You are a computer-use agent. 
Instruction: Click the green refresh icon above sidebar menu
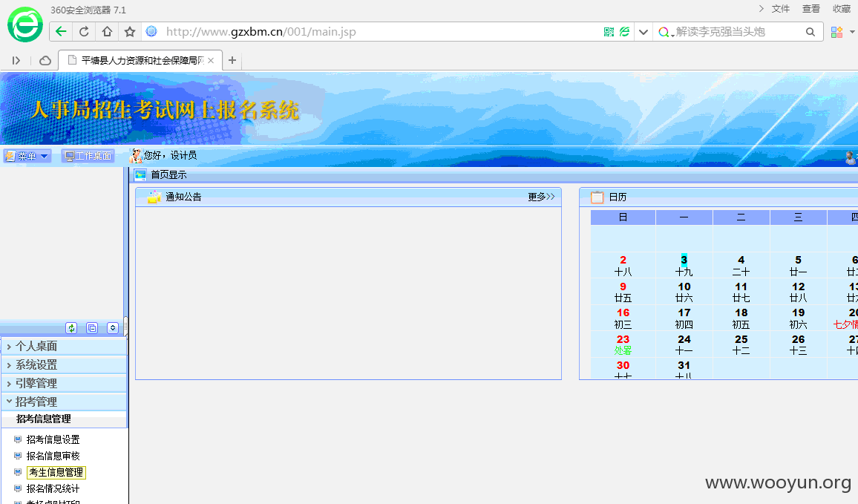(x=72, y=328)
